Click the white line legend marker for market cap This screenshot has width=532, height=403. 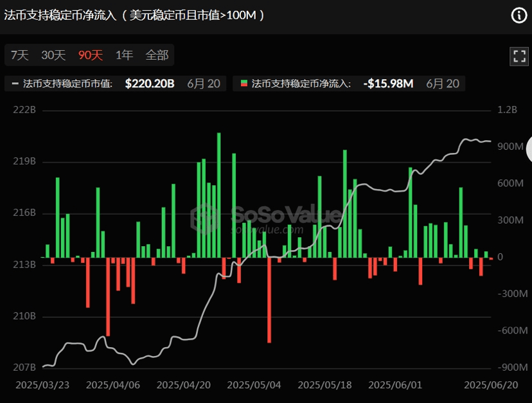(x=15, y=84)
